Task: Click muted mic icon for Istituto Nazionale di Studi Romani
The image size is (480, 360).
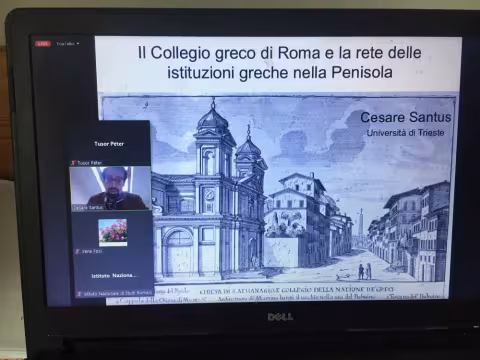Action: pyautogui.click(x=79, y=293)
